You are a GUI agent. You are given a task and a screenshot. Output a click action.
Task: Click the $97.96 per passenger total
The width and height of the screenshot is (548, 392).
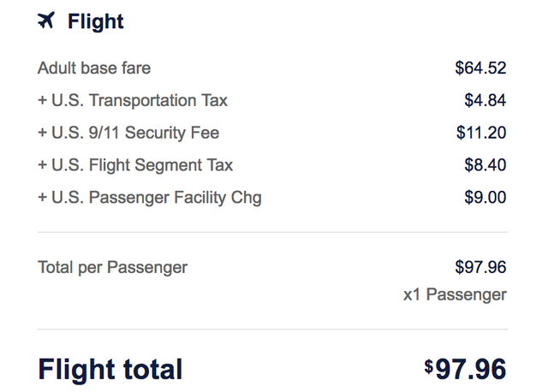click(480, 267)
